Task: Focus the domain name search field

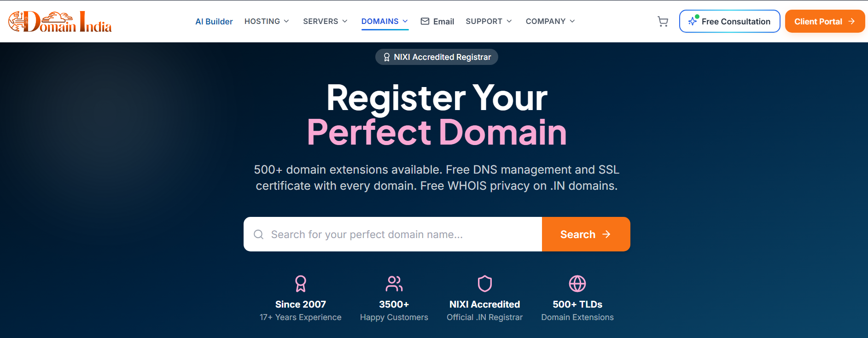Action: click(x=393, y=234)
